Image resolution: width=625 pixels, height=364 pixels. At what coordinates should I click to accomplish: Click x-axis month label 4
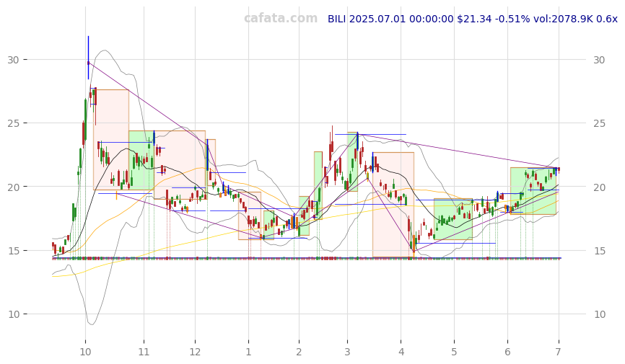point(401,352)
